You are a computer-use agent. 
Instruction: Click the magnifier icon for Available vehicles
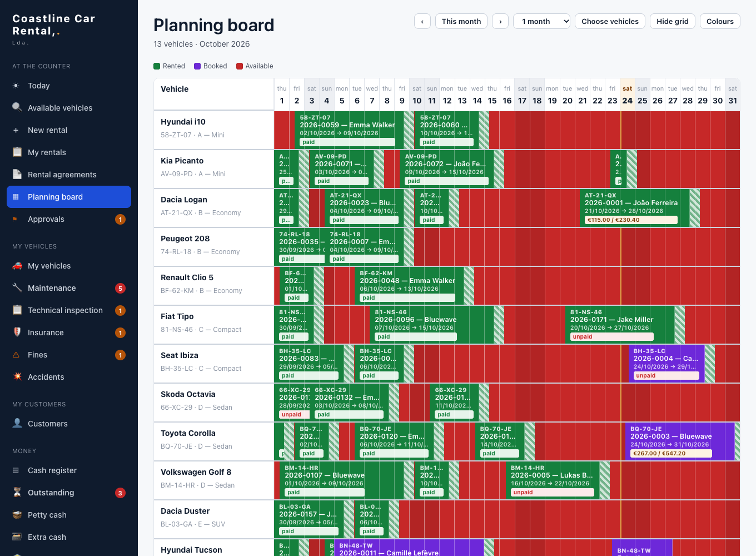pyautogui.click(x=17, y=107)
